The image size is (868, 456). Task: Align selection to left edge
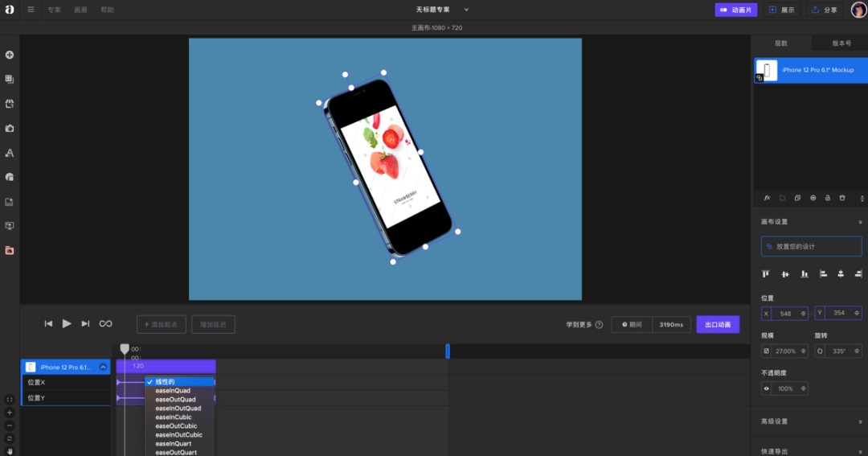(823, 273)
